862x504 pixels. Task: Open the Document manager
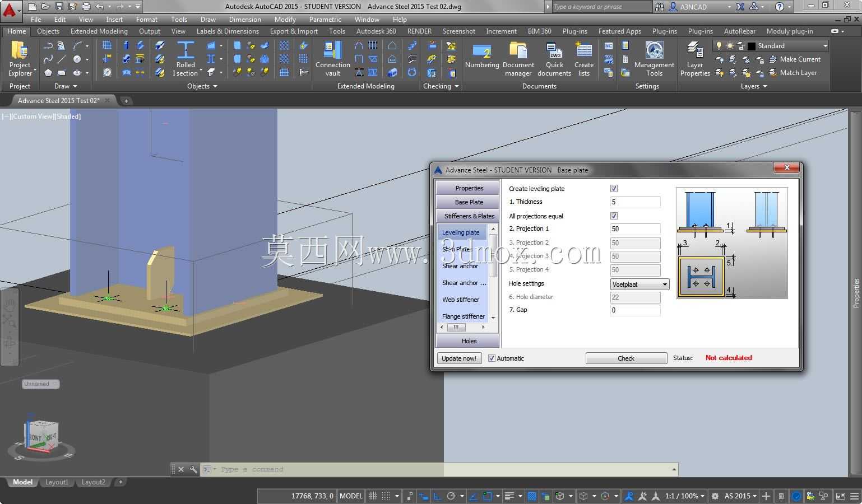pyautogui.click(x=518, y=59)
